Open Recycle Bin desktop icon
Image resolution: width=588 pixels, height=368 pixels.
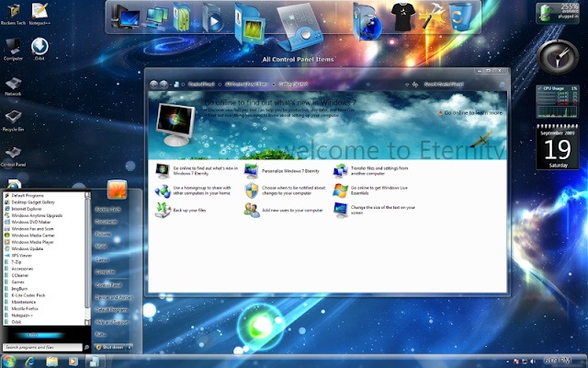pyautogui.click(x=13, y=121)
